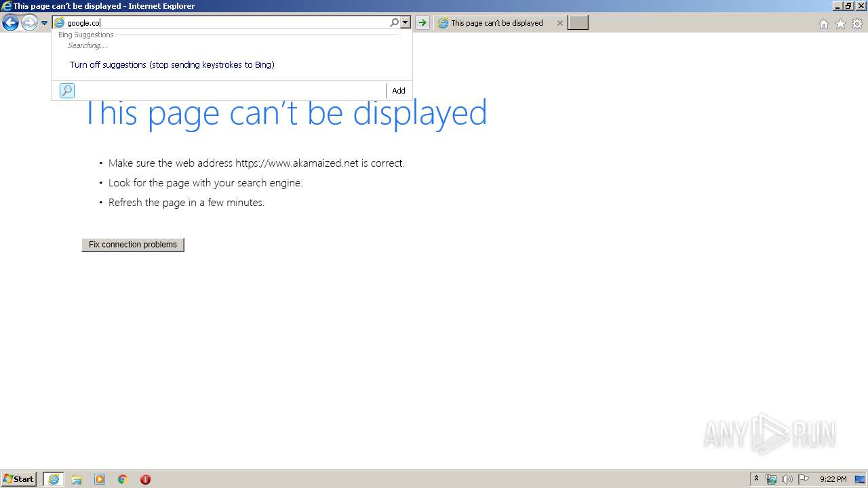The height and width of the screenshot is (488, 868).
Task: Click Add search provider button
Action: 399,91
